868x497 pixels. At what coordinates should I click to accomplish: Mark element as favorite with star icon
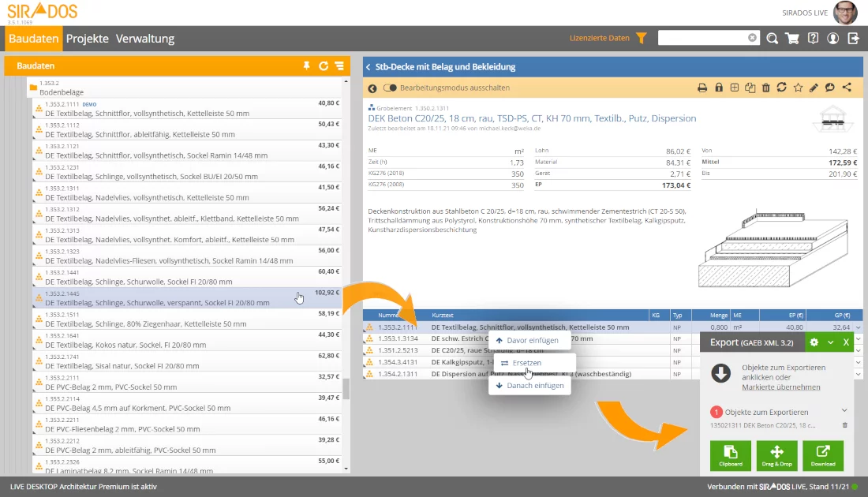(798, 88)
